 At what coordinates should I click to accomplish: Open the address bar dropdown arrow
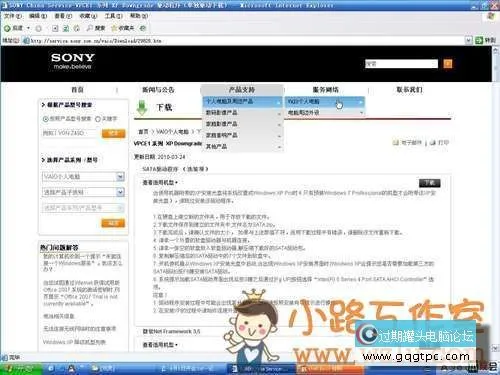[468, 41]
